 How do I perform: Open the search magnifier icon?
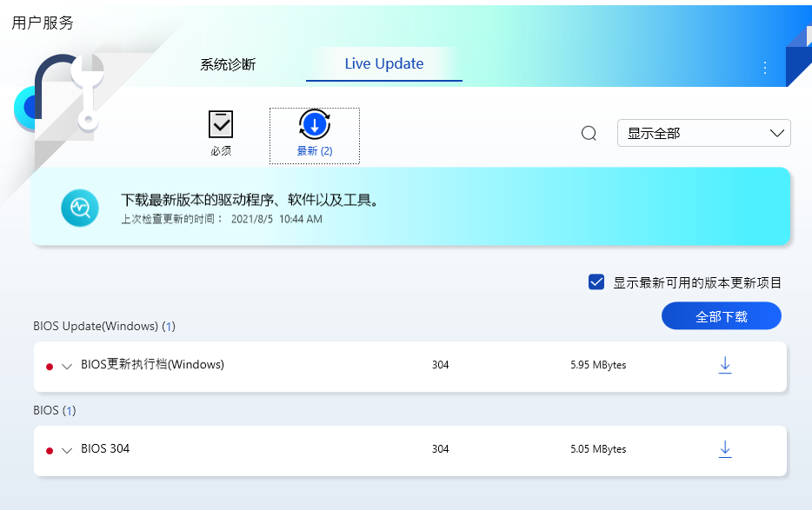pos(589,133)
